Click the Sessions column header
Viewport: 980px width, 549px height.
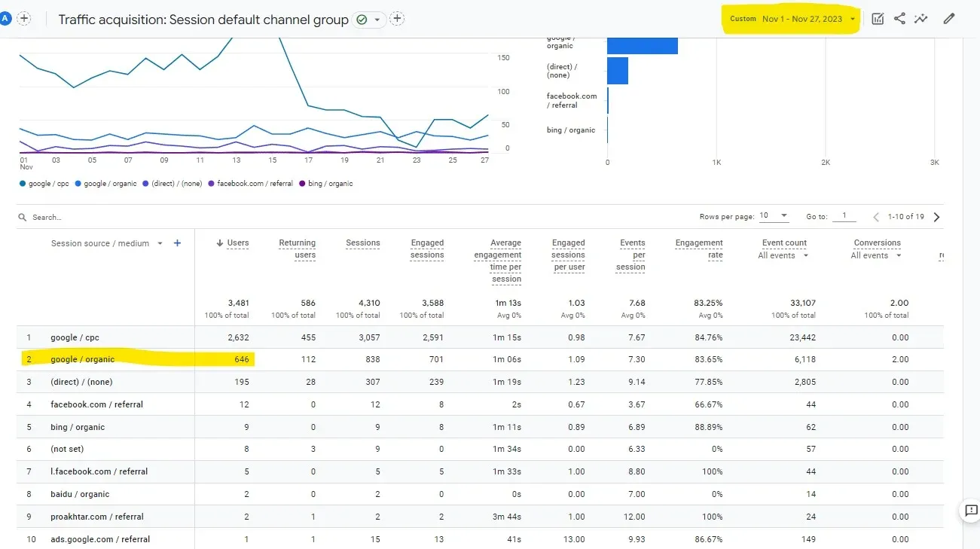tap(362, 243)
